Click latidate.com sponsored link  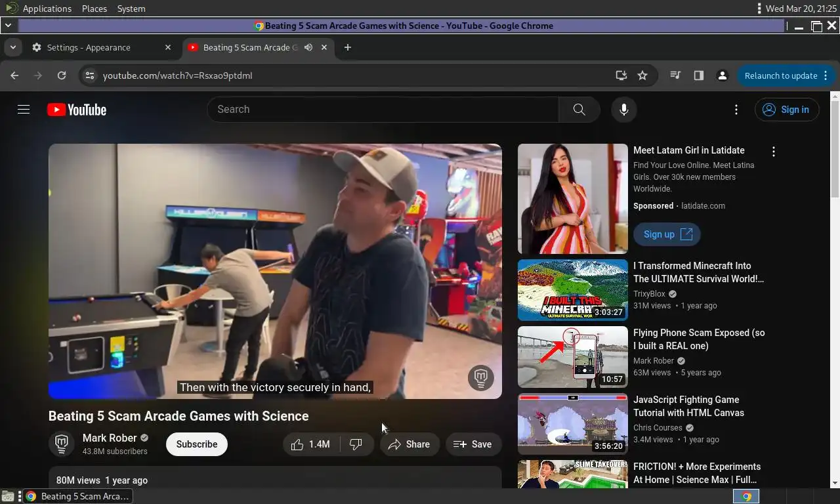click(703, 206)
